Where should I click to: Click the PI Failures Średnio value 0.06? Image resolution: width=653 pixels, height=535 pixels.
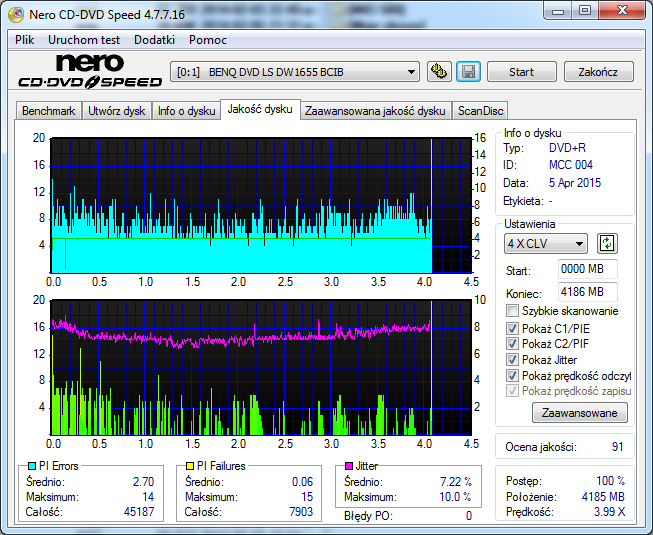[x=302, y=482]
